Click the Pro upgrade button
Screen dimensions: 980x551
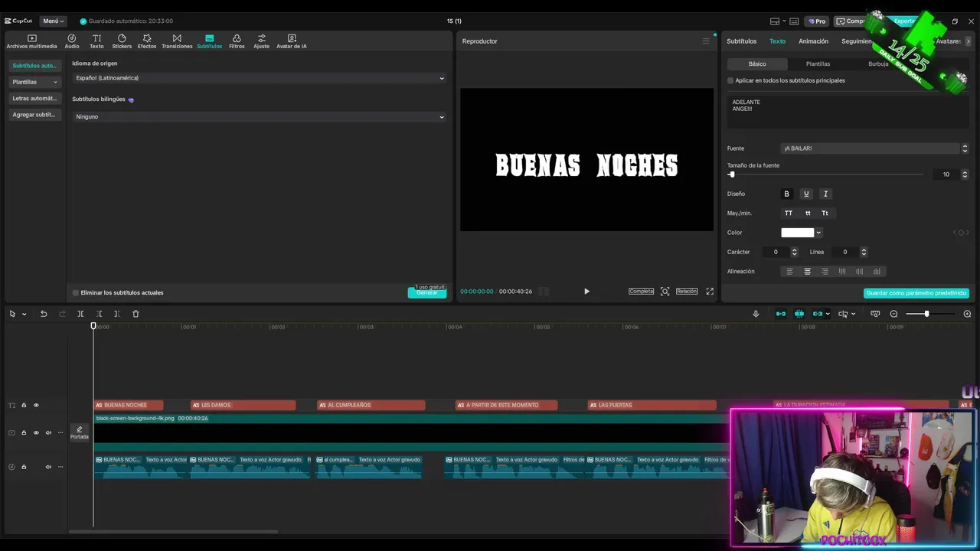pyautogui.click(x=817, y=21)
